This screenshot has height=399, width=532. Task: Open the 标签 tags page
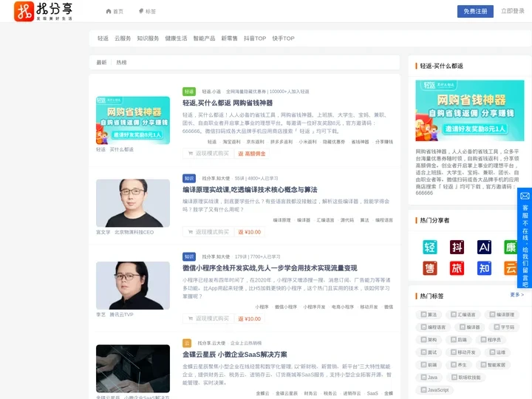[x=147, y=11]
